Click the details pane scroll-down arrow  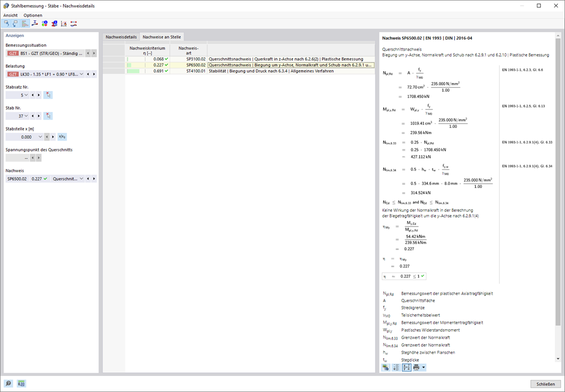pyautogui.click(x=558, y=359)
